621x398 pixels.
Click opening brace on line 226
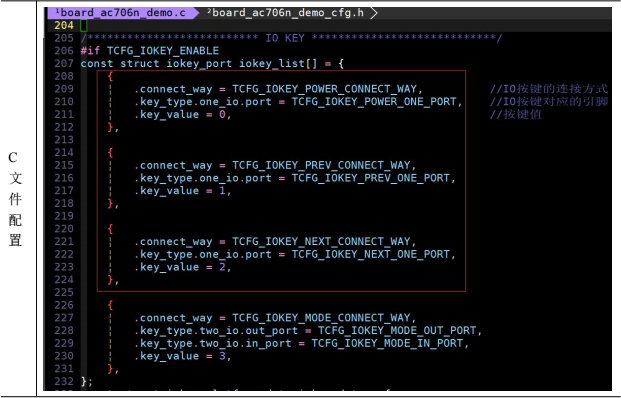click(110, 305)
